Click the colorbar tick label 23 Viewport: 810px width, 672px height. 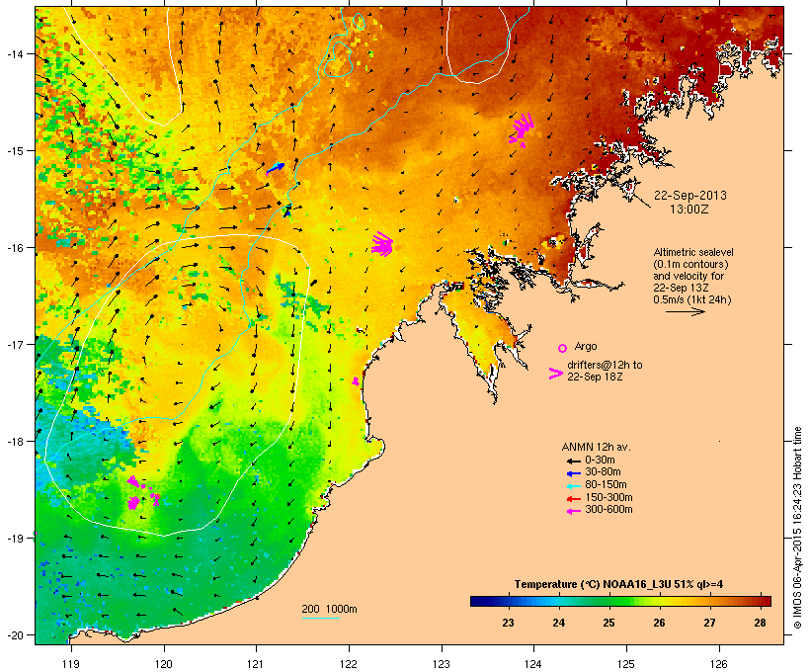pyautogui.click(x=509, y=623)
